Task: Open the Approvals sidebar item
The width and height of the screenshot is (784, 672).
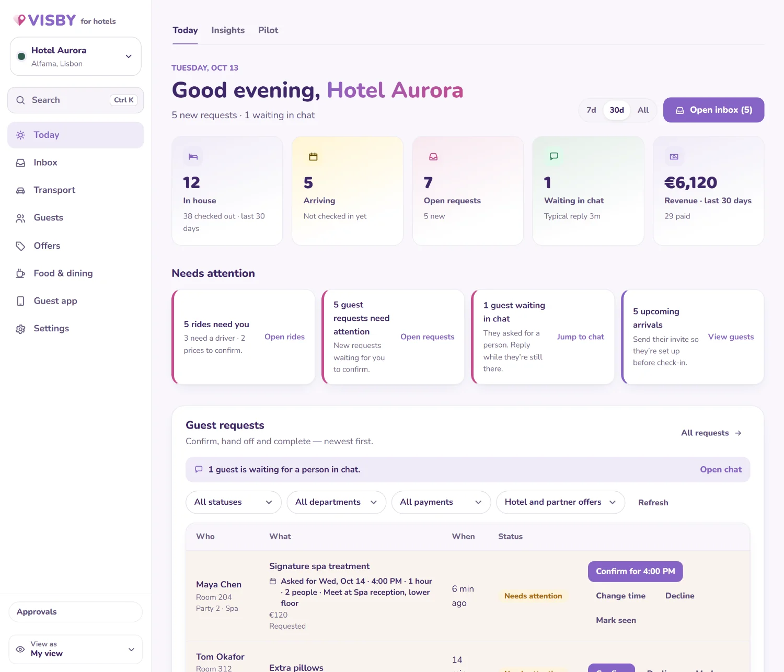Action: [76, 612]
